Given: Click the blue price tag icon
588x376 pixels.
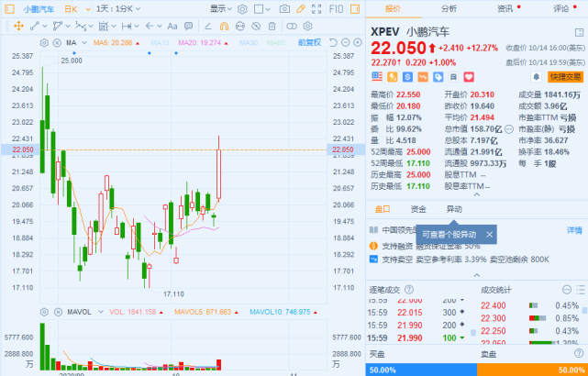Looking at the screenshot, I should point(438,77).
